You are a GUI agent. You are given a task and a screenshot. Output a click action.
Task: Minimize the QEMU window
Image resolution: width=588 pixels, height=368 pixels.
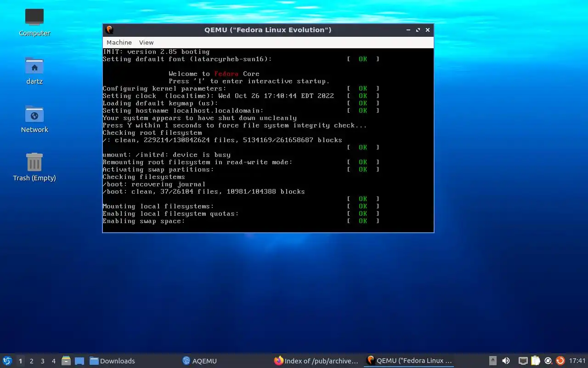408,30
